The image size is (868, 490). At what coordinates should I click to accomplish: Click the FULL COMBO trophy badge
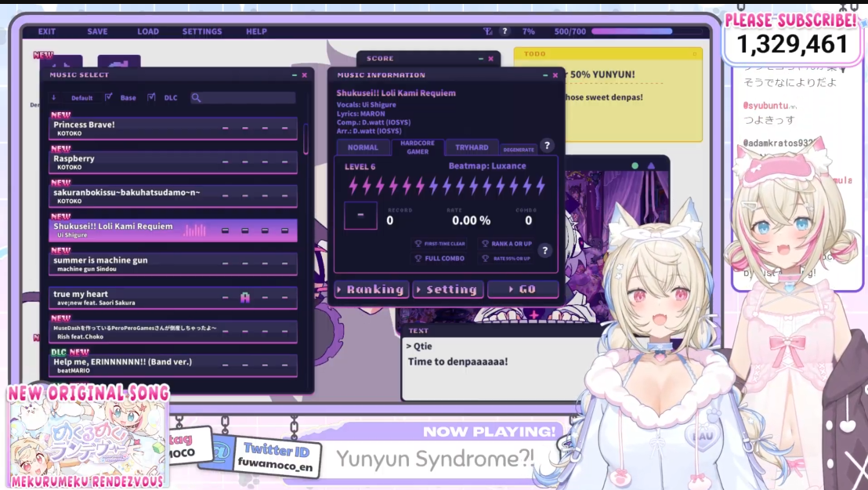(440, 258)
